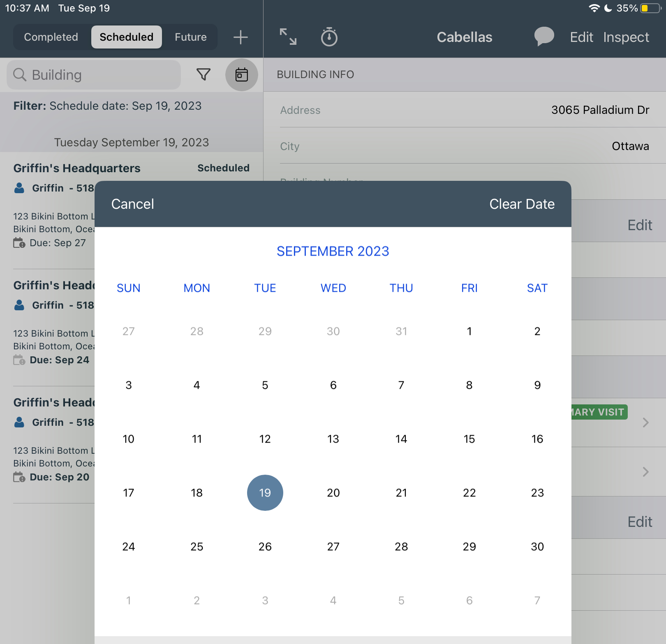Open the chat bubble comments icon
Image resolution: width=666 pixels, height=644 pixels.
(544, 37)
